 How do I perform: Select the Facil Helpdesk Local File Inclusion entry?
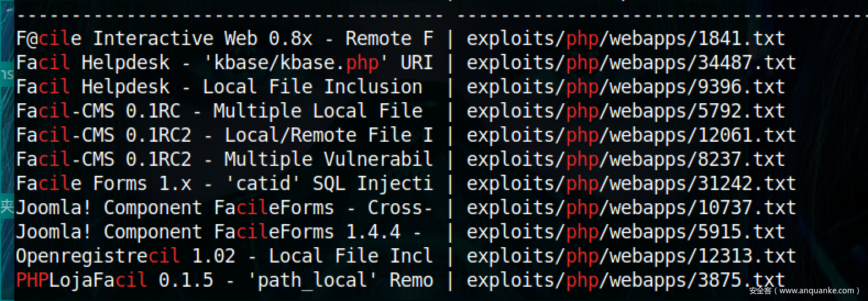[219, 87]
